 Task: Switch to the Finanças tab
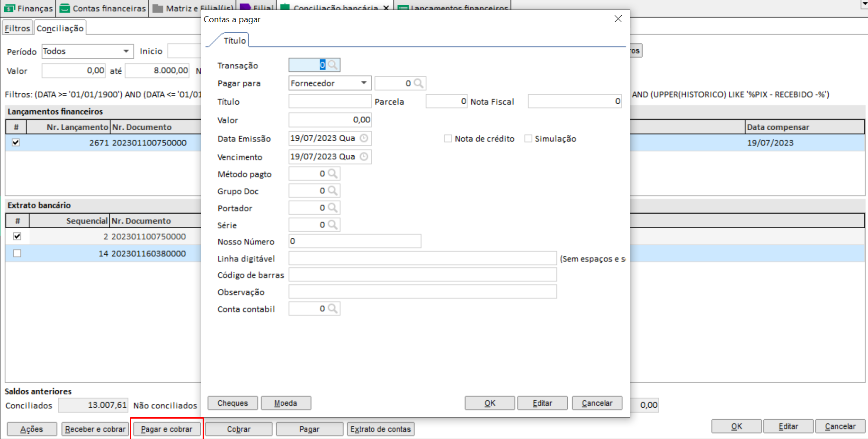(x=28, y=9)
